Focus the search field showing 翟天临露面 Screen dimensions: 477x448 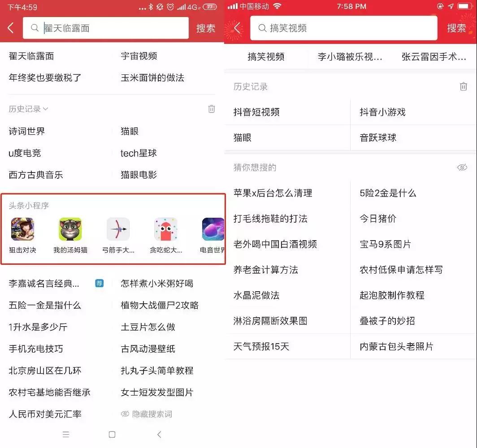tap(105, 28)
